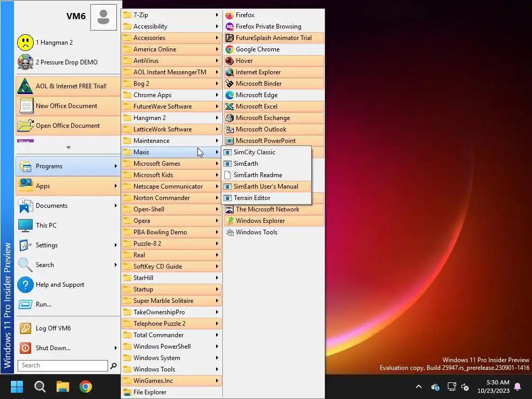Image resolution: width=532 pixels, height=399 pixels.
Task: Click the magnifier beside search box
Action: click(114, 366)
